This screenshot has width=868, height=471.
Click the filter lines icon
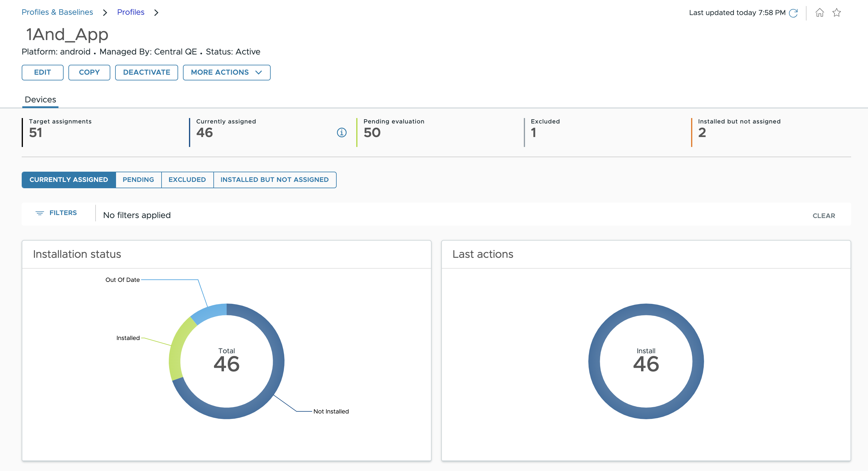click(40, 213)
